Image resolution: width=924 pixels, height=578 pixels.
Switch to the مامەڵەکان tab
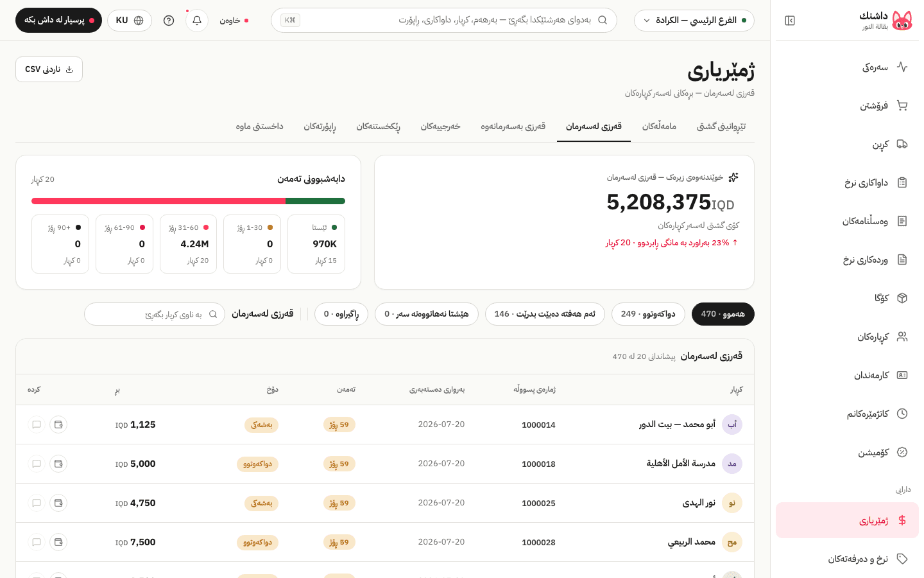pos(659,127)
